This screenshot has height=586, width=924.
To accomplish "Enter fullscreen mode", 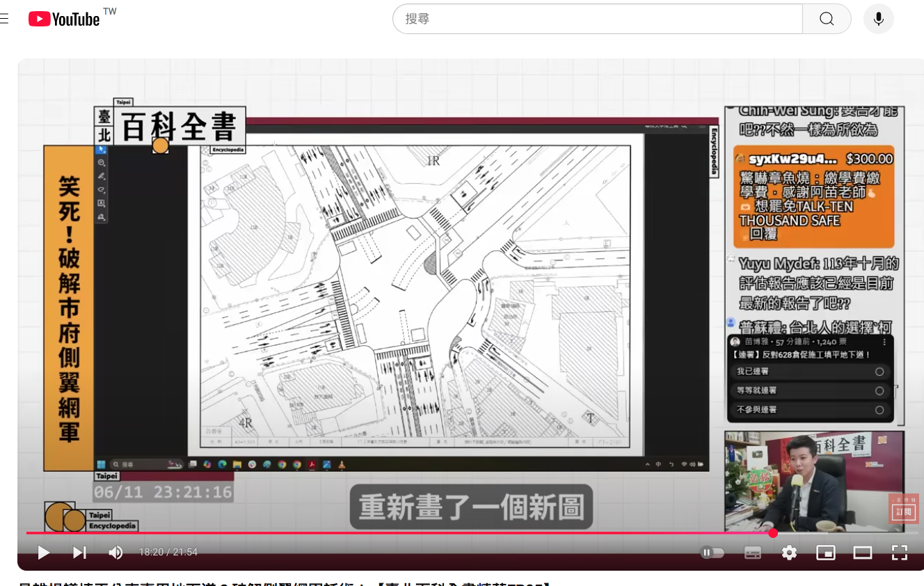I will [900, 553].
